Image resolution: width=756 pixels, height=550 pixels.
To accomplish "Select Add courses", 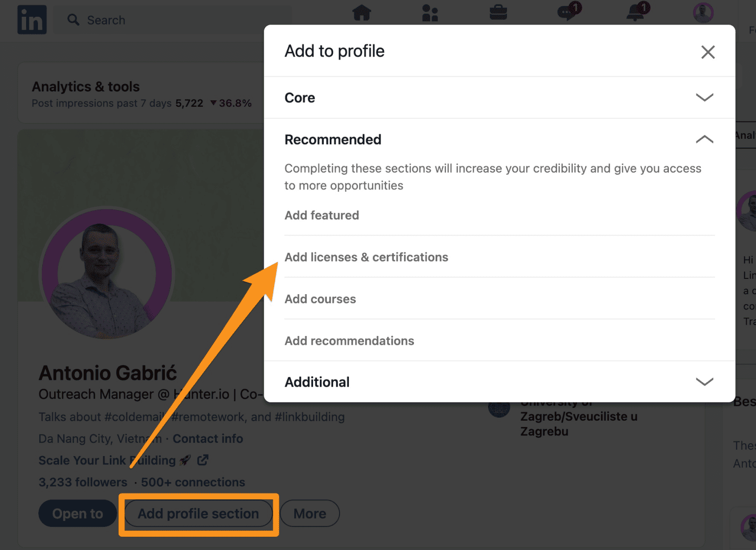I will pos(320,299).
